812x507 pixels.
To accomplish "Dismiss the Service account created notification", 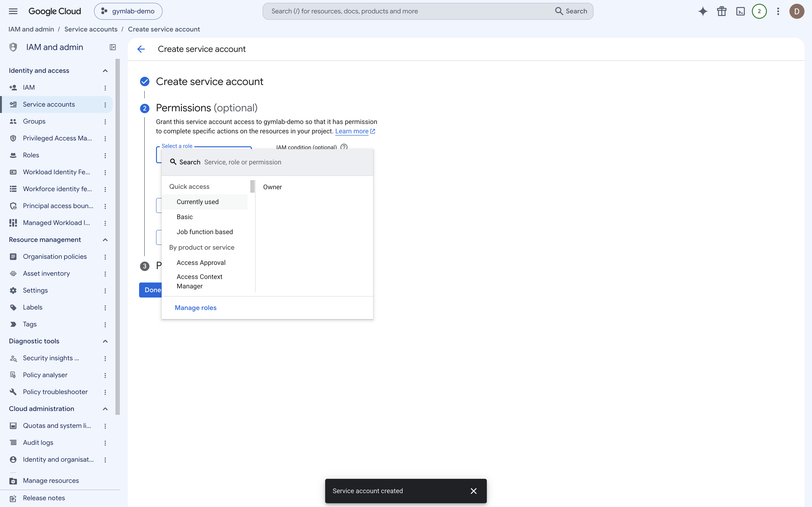I will pyautogui.click(x=474, y=491).
